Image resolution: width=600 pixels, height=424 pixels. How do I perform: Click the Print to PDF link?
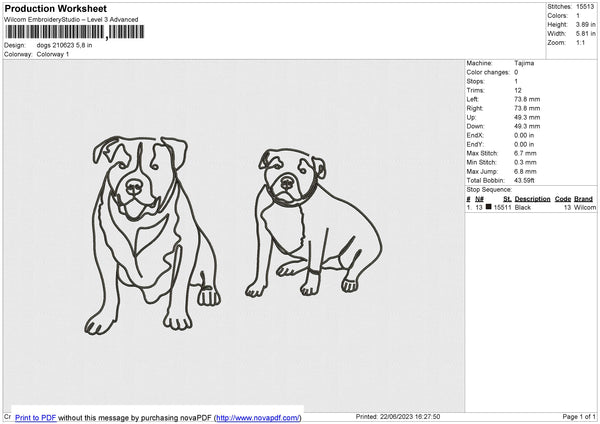(36, 417)
